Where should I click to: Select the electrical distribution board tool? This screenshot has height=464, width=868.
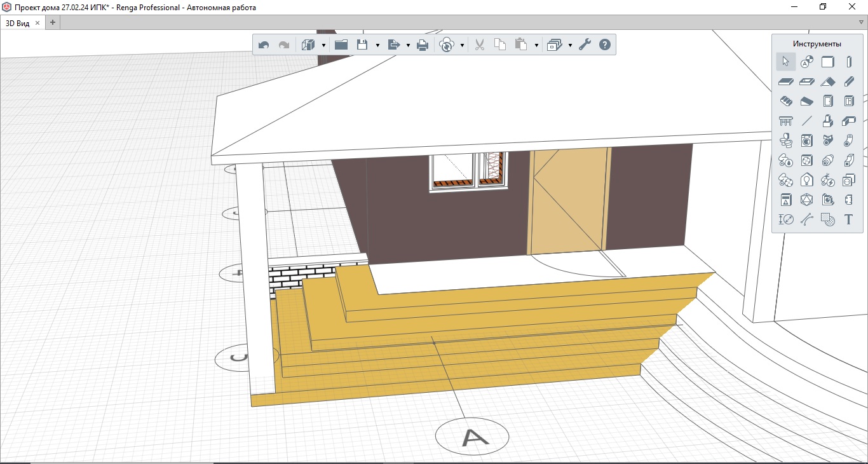pyautogui.click(x=786, y=200)
